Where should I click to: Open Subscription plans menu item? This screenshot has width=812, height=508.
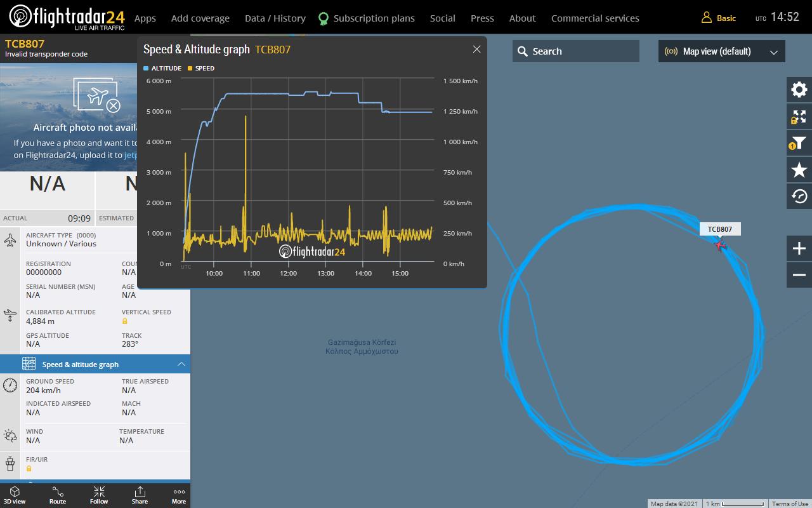[x=374, y=18]
